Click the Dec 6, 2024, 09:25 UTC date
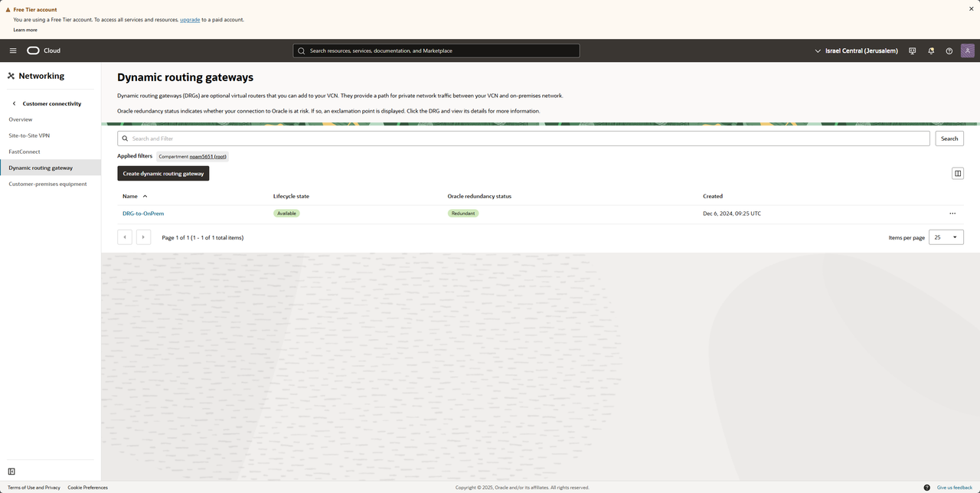This screenshot has height=493, width=980. [x=732, y=214]
